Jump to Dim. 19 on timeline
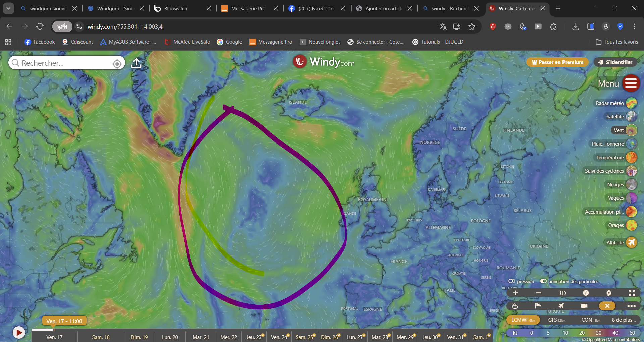644x342 pixels. (x=139, y=337)
